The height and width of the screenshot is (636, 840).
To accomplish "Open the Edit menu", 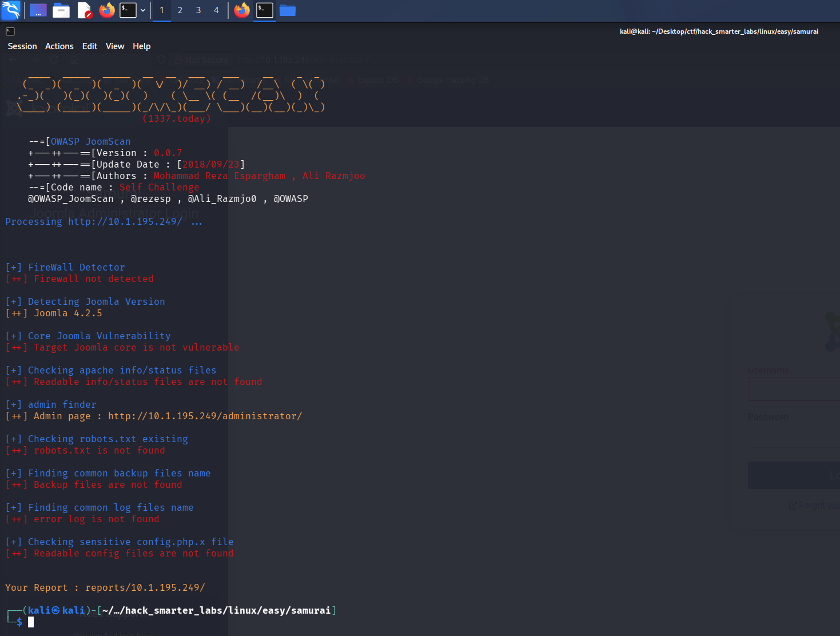I will click(x=90, y=46).
